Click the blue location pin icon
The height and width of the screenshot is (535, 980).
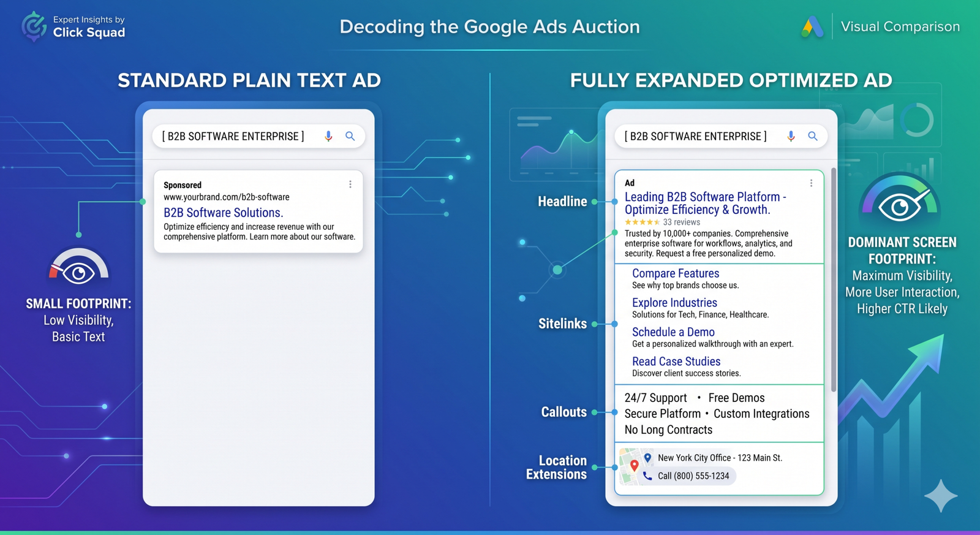(647, 458)
